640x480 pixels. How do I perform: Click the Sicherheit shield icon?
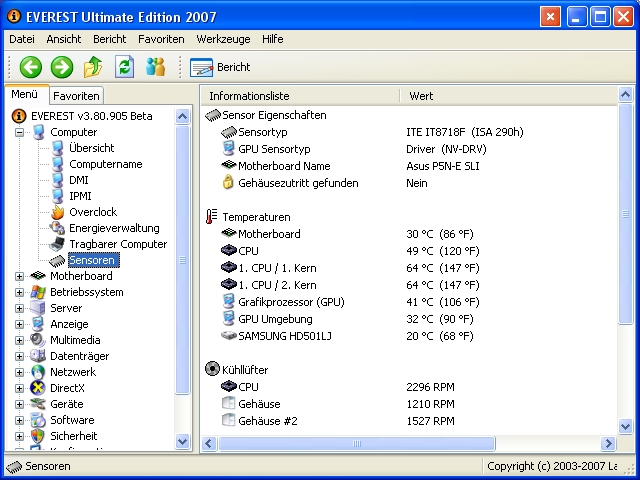38,436
